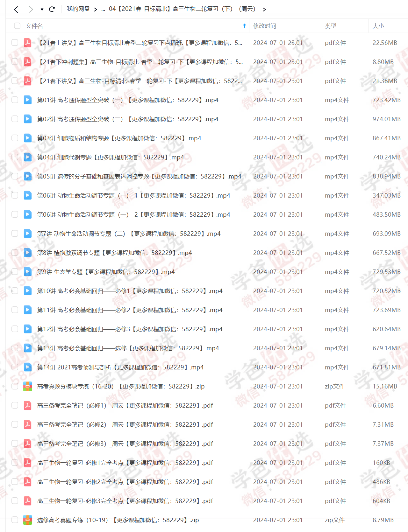Image resolution: width=408 pixels, height=532 pixels.
Task: Tick checkbox for 第8讲 植物激素调节专题
Action: point(15,253)
